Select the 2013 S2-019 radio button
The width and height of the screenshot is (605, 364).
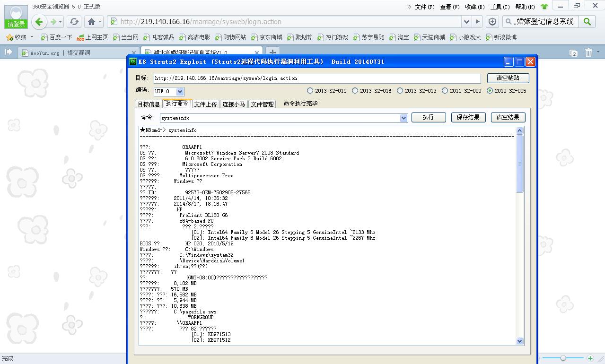click(310, 91)
